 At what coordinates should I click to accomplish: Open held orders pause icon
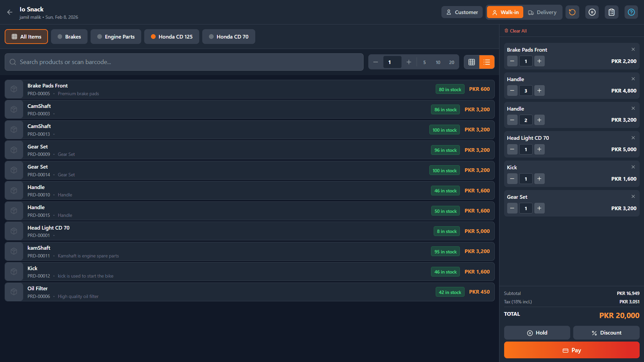point(592,12)
